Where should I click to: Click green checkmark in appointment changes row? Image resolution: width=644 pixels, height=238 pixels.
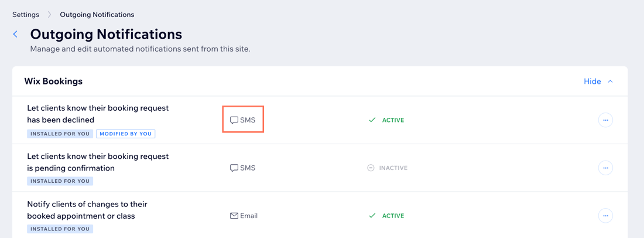pos(372,215)
